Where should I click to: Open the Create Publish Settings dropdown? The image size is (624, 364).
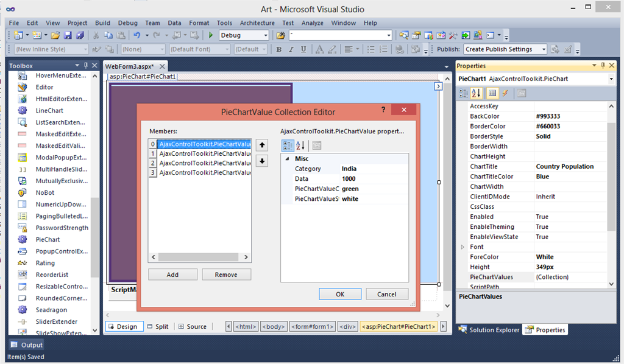[544, 49]
